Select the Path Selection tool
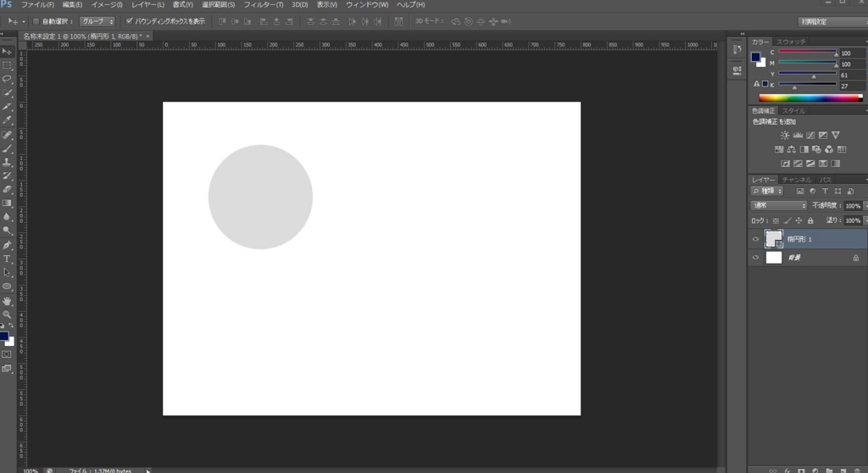868x473 pixels. (x=7, y=272)
